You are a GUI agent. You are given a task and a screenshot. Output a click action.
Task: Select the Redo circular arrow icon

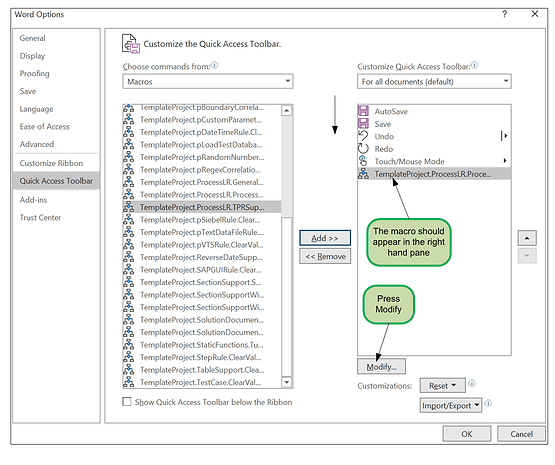click(363, 149)
